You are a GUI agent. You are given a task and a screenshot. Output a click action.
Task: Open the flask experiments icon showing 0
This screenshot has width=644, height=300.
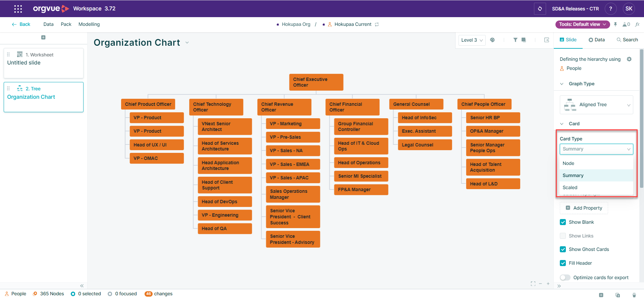click(x=626, y=24)
